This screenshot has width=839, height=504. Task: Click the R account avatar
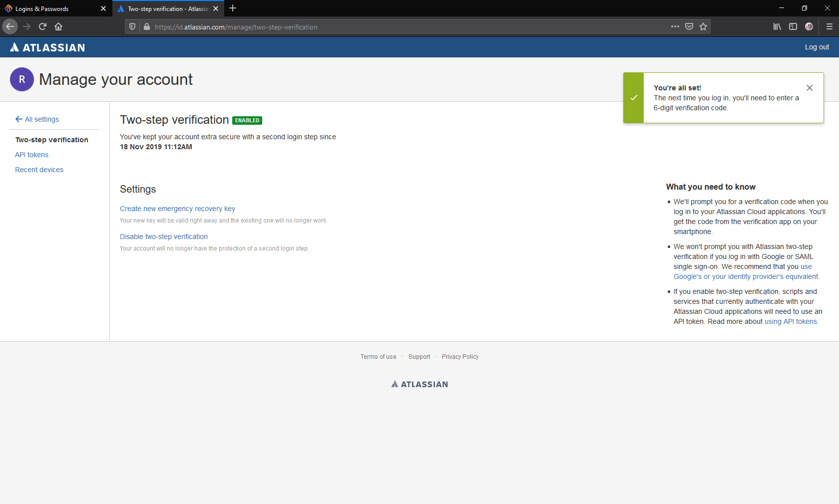[22, 79]
